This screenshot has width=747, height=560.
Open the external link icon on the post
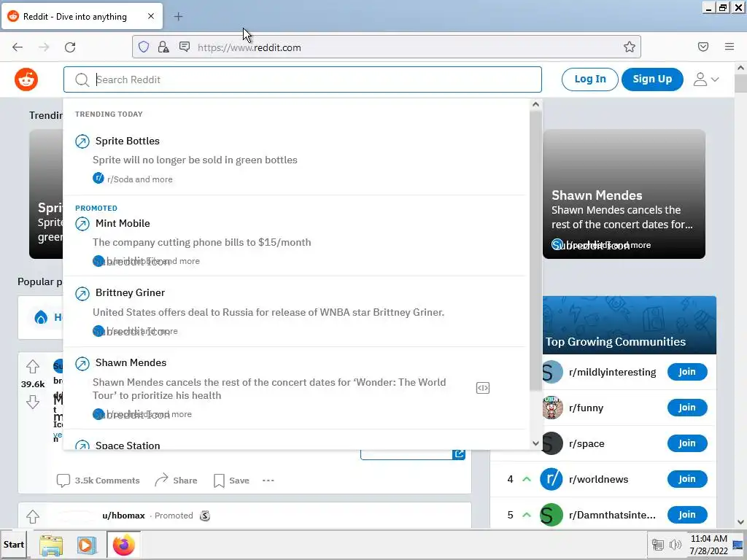(459, 454)
